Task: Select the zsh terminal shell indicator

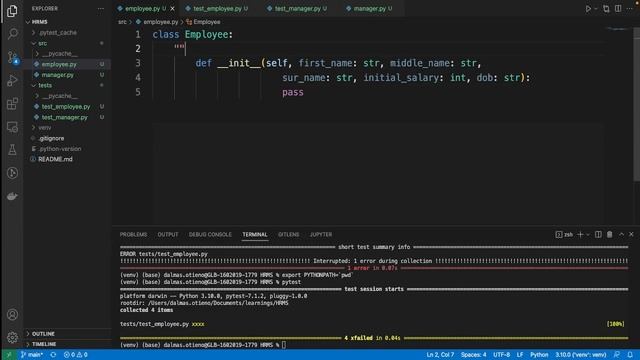Action: pyautogui.click(x=564, y=235)
